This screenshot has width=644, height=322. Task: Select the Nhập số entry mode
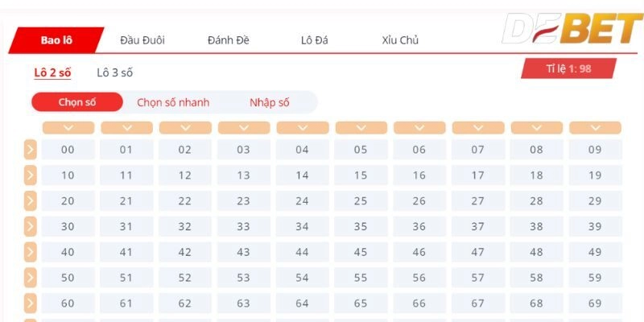(x=270, y=102)
